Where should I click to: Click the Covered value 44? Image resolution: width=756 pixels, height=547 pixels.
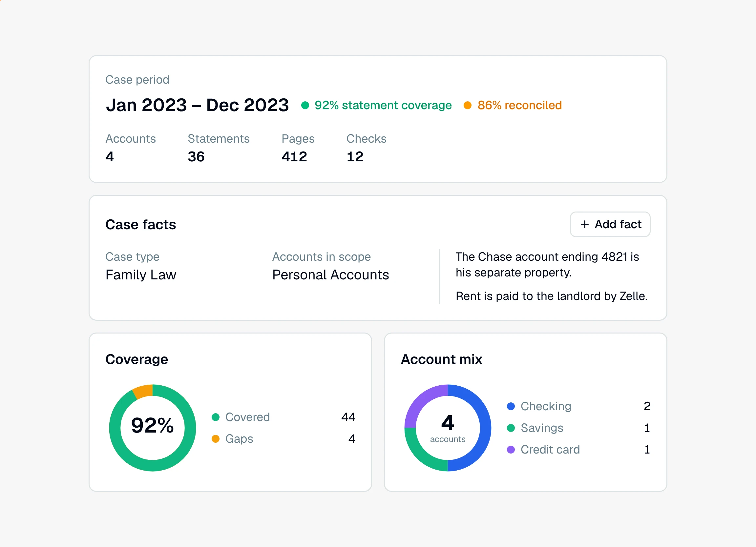click(348, 417)
